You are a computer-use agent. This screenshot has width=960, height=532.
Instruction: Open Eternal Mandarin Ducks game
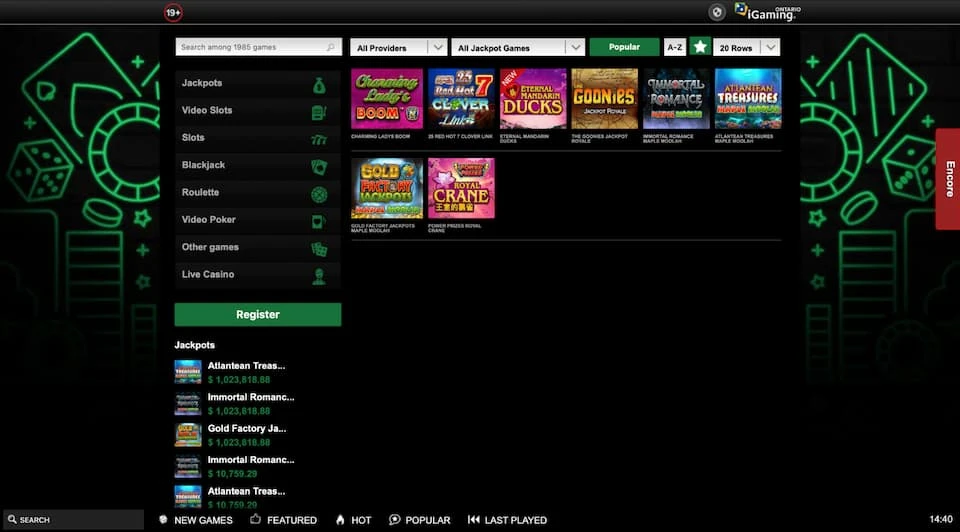pyautogui.click(x=533, y=99)
